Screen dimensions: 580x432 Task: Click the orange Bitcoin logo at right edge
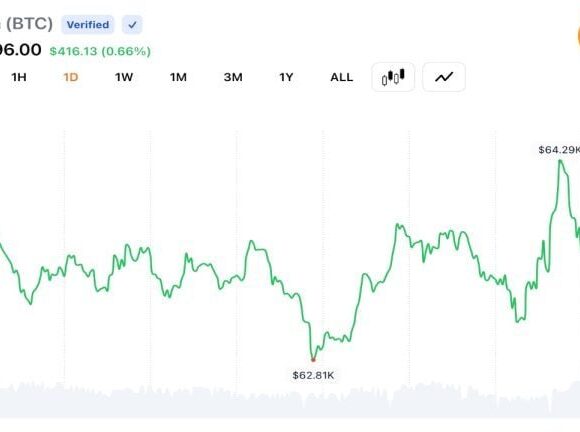[x=578, y=36]
